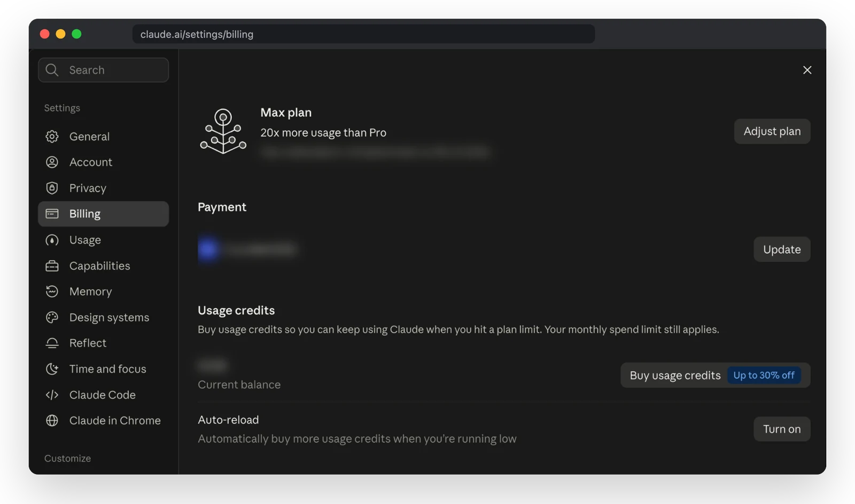855x504 pixels.
Task: Open Claude in Chrome settings
Action: click(104, 421)
